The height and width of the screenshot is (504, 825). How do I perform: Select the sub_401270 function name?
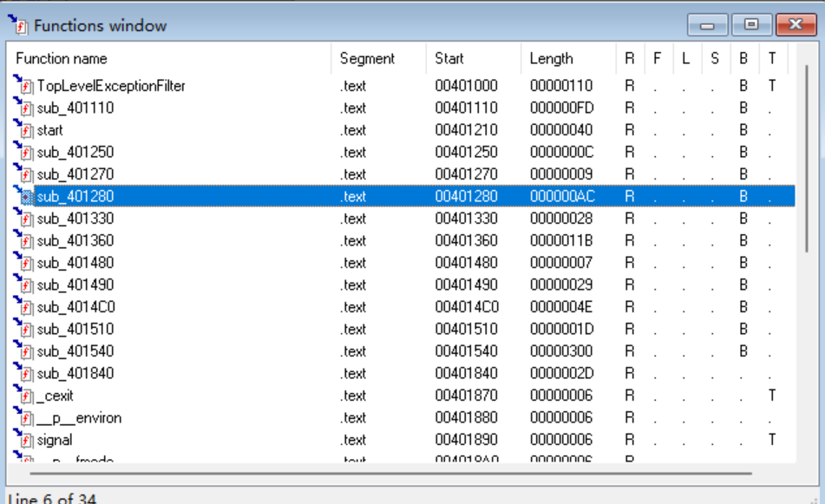click(x=75, y=174)
